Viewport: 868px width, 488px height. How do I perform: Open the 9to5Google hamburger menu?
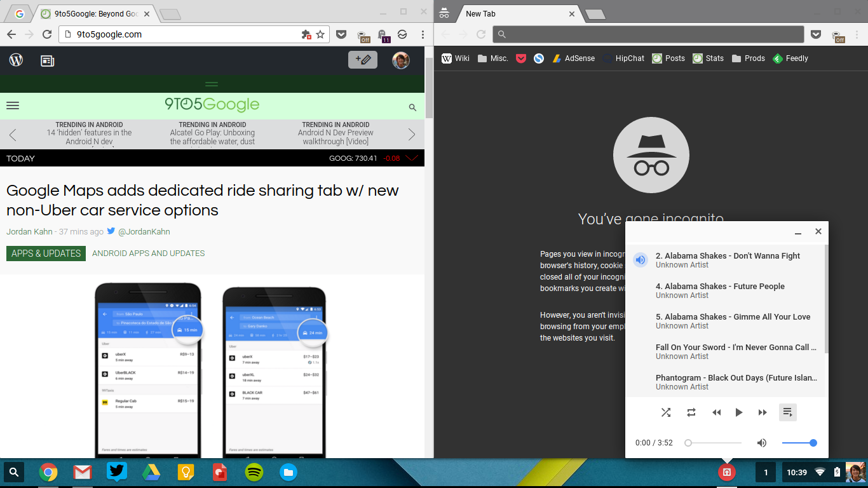pos(13,106)
